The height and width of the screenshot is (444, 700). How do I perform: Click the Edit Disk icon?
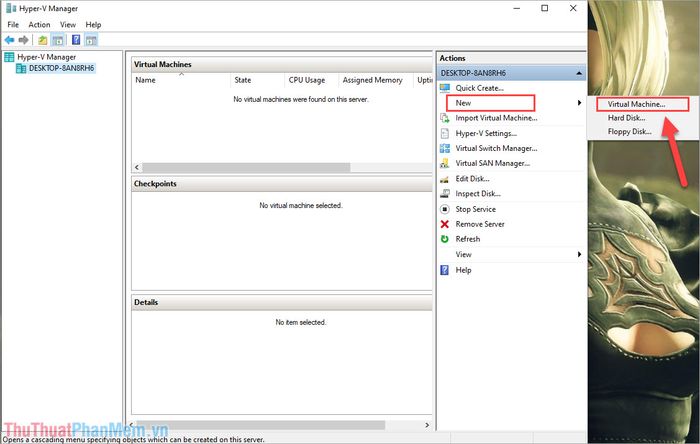(445, 179)
